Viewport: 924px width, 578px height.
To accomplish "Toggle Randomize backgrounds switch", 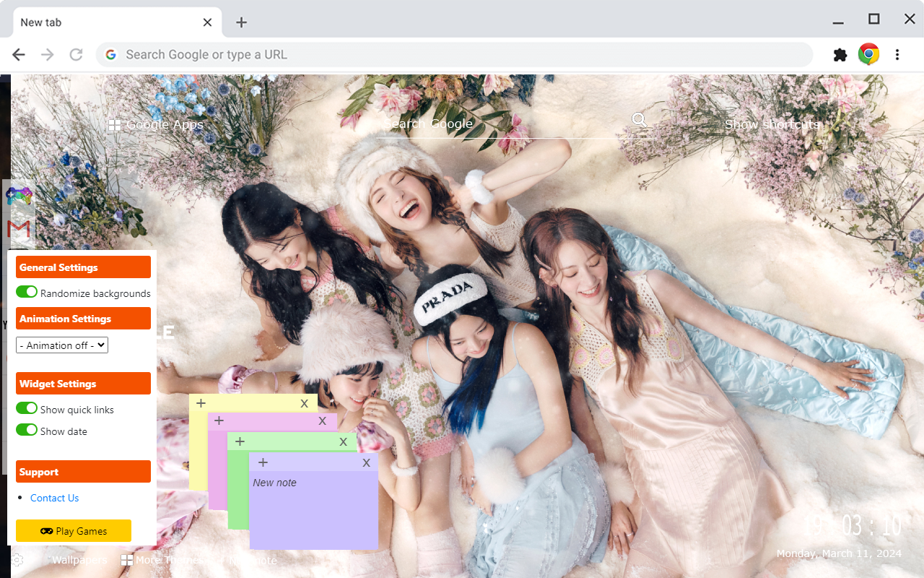I will coord(27,292).
